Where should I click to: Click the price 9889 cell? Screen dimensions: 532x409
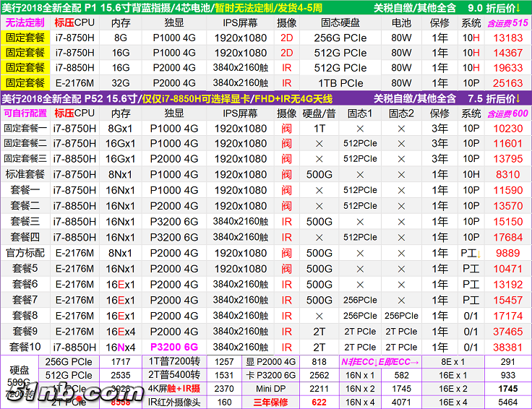(507, 253)
